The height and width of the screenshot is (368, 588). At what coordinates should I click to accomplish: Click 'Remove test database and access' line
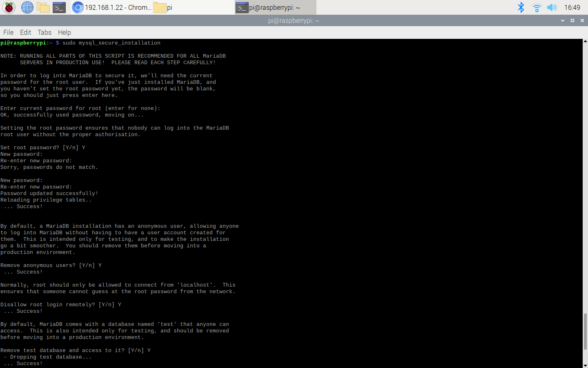pos(76,350)
